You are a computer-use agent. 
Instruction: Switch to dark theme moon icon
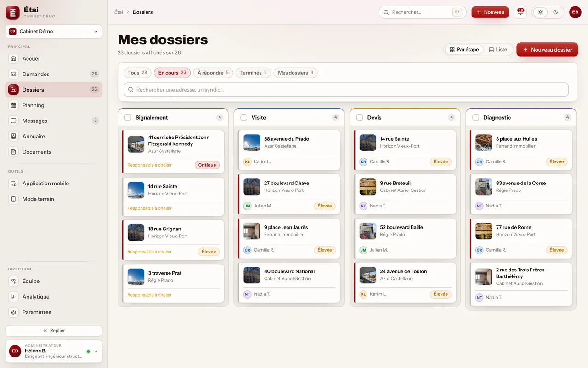(x=555, y=12)
